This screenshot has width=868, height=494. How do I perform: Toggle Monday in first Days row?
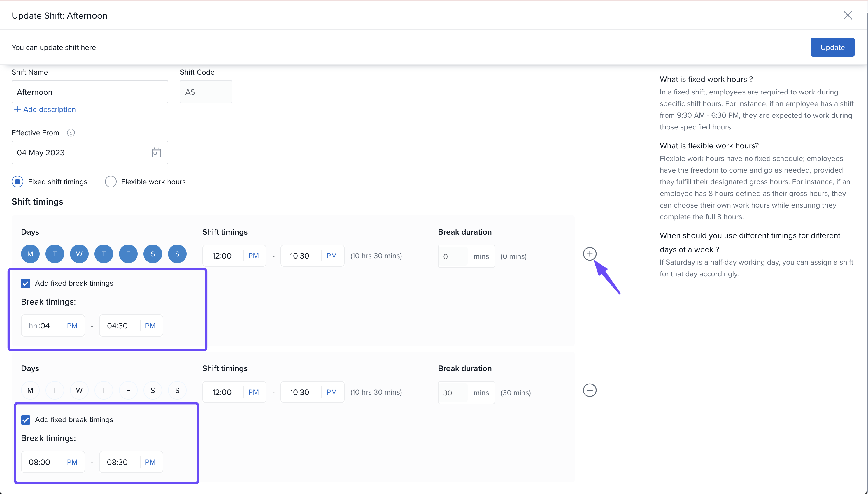(30, 254)
